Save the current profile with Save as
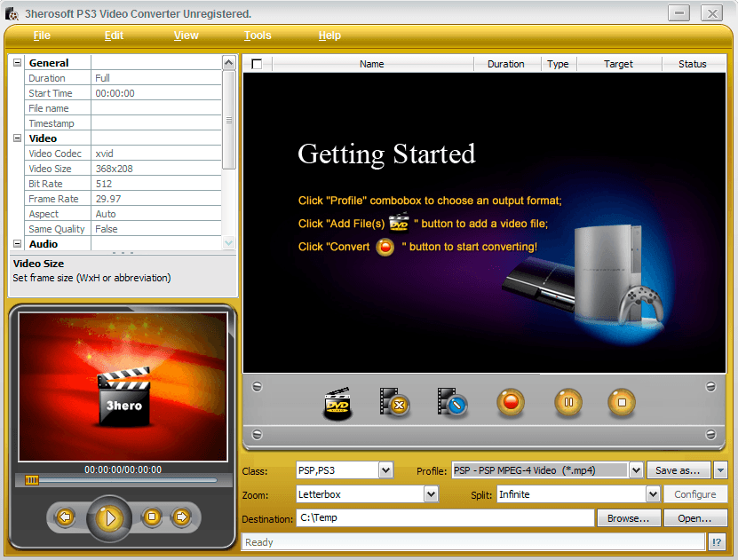 [x=679, y=470]
